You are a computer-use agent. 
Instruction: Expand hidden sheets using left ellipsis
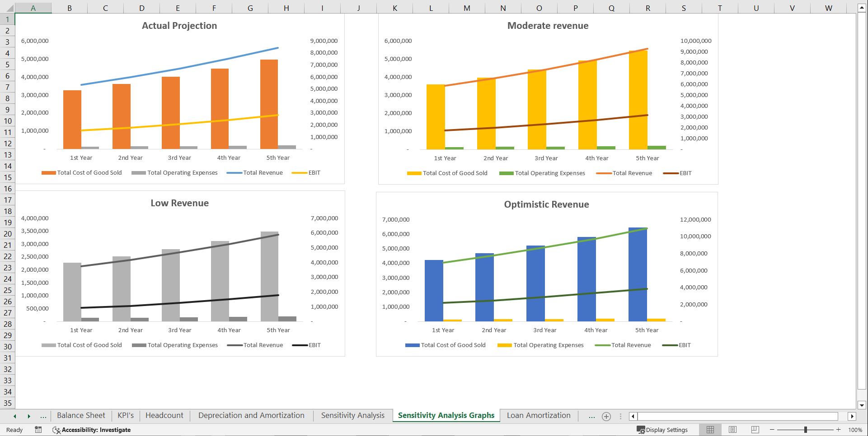point(43,416)
